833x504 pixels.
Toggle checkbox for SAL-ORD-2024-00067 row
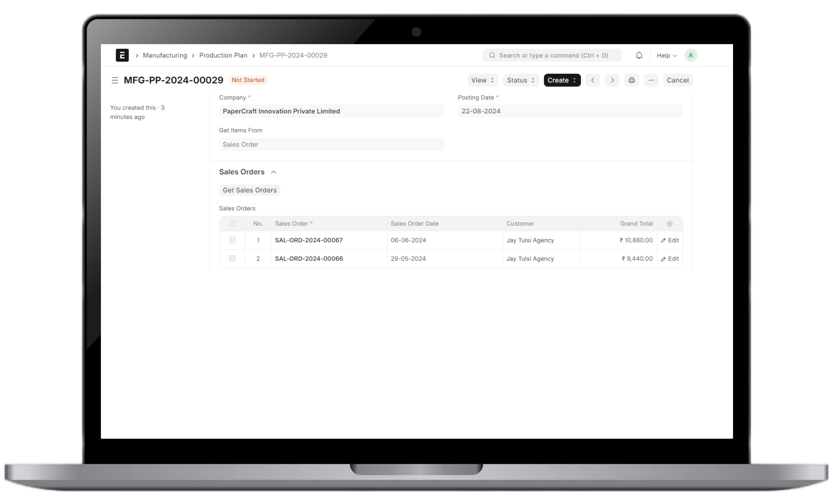233,240
